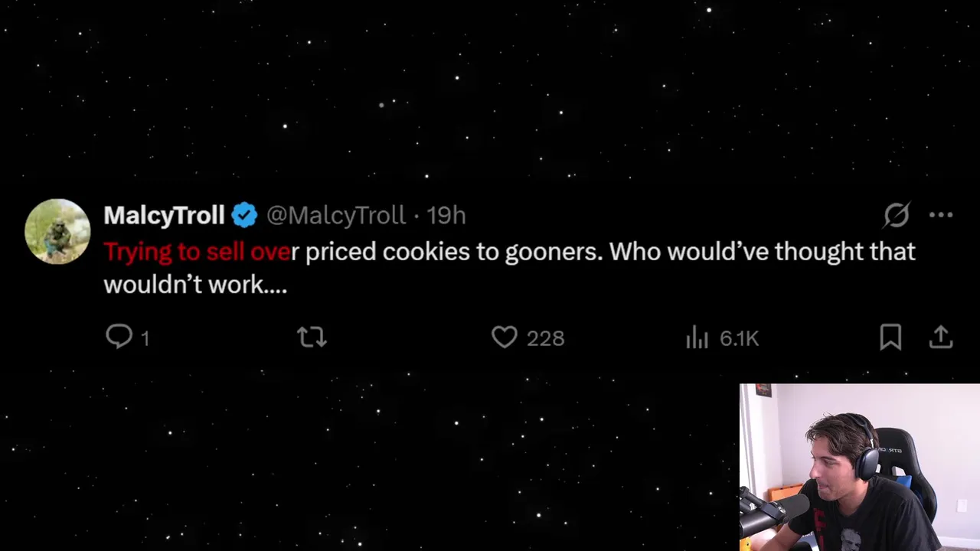Click the views bar chart icon
The width and height of the screenshot is (980, 551).
[697, 337]
